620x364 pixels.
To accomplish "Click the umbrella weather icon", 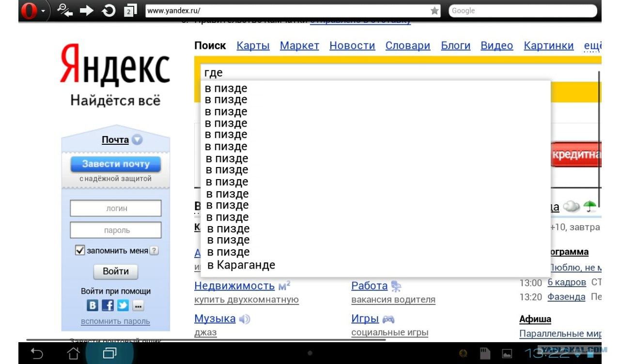I will click(589, 207).
